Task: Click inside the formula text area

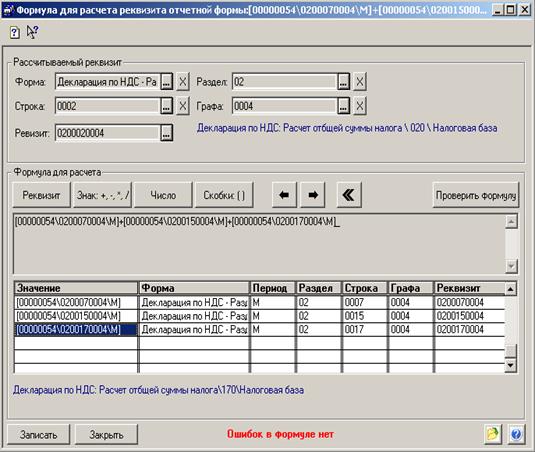Action: point(259,244)
